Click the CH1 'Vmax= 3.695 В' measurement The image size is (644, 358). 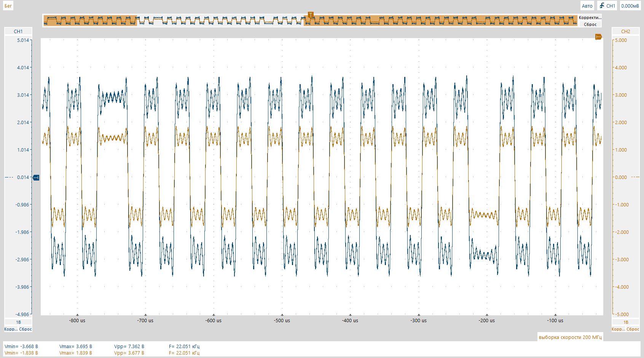pyautogui.click(x=76, y=346)
